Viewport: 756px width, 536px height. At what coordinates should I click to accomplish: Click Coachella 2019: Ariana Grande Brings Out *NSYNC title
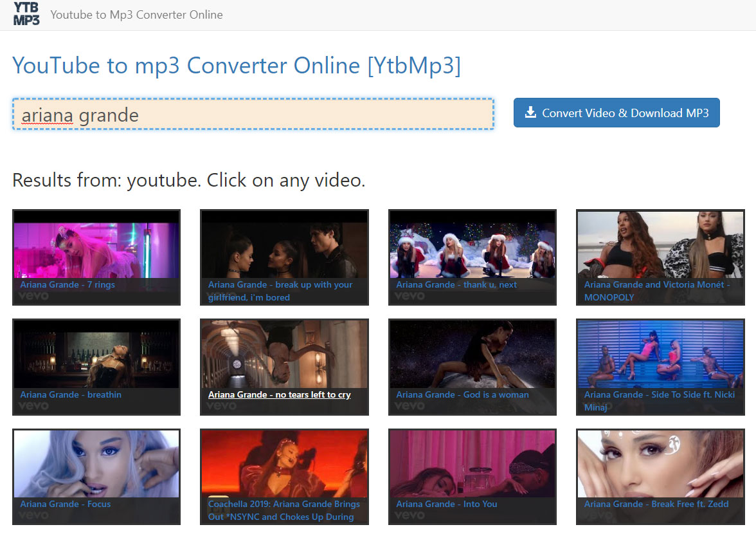[x=284, y=510]
